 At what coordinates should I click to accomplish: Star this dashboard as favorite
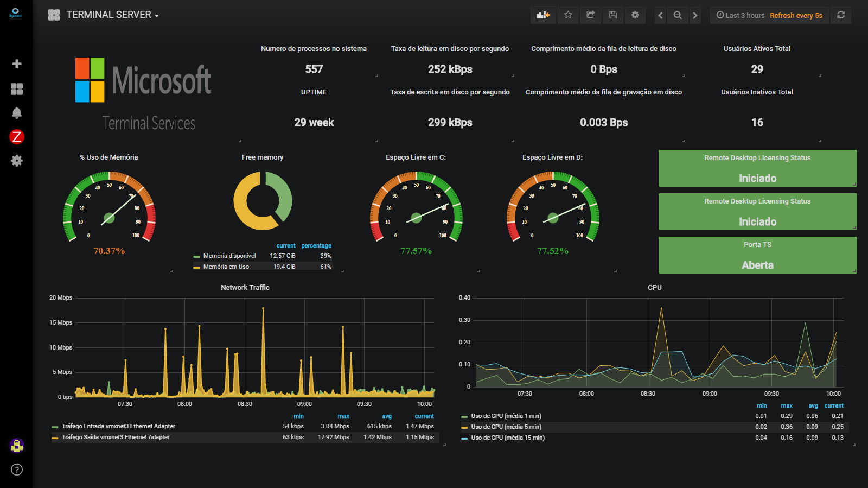(x=568, y=15)
